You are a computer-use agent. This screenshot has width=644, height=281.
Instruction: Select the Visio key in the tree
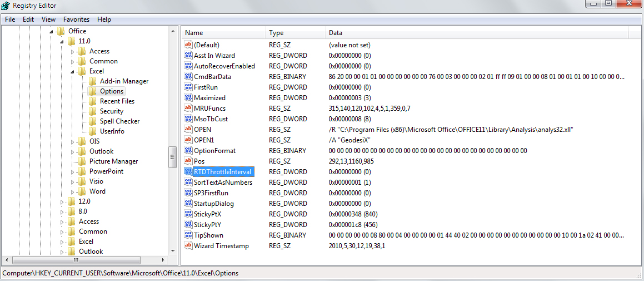(x=97, y=181)
